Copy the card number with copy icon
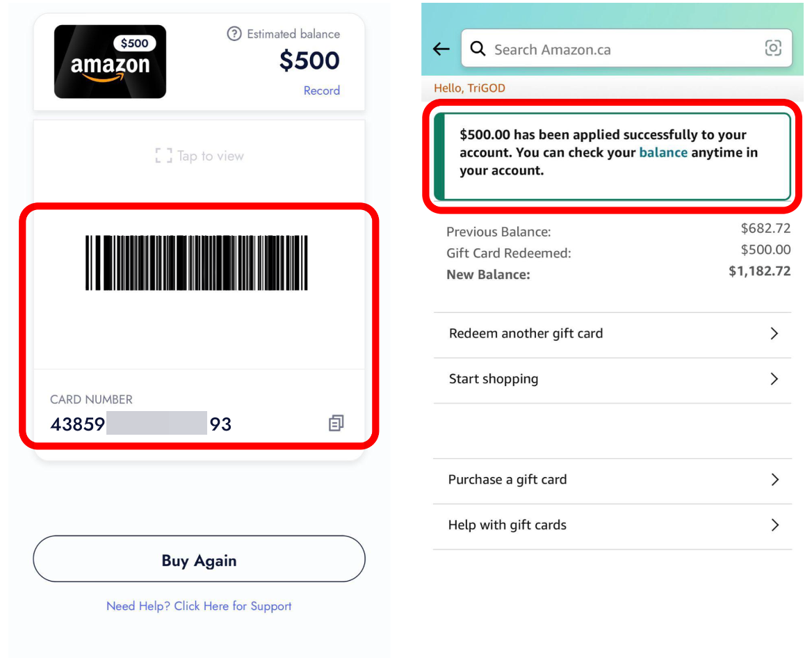Screen dimensions: 812x658 pos(336,423)
